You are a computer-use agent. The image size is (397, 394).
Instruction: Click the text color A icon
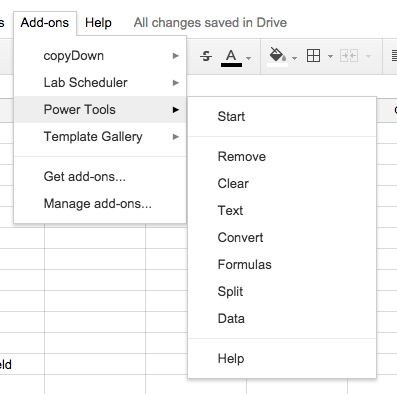pos(231,55)
